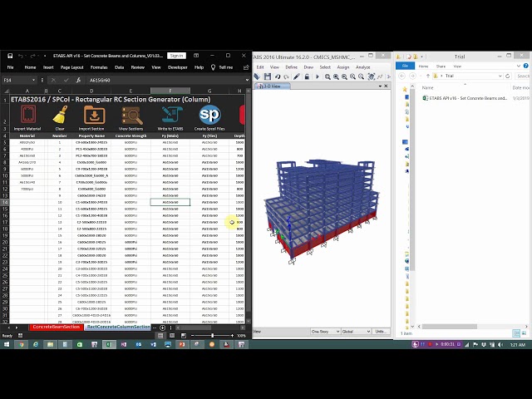Switch to the ConcreteBeamSection sheet tab
The image size is (532, 399).
point(57,327)
